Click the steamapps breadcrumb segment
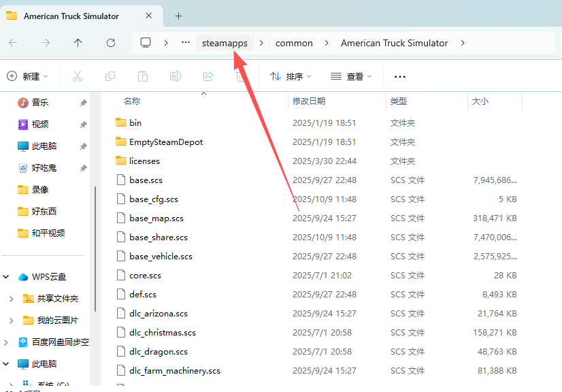The image size is (562, 392). point(225,43)
